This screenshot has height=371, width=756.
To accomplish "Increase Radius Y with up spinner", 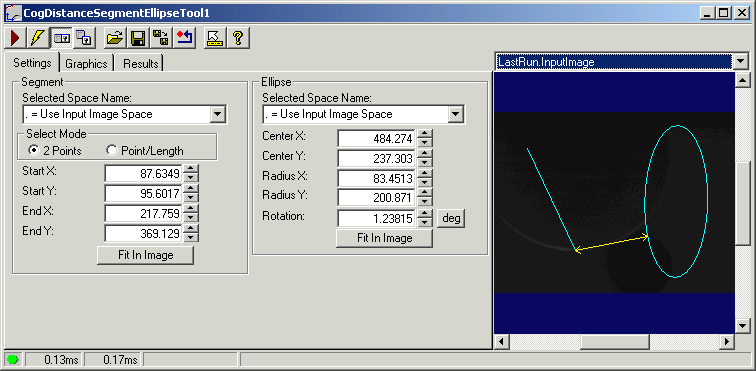I will [424, 194].
